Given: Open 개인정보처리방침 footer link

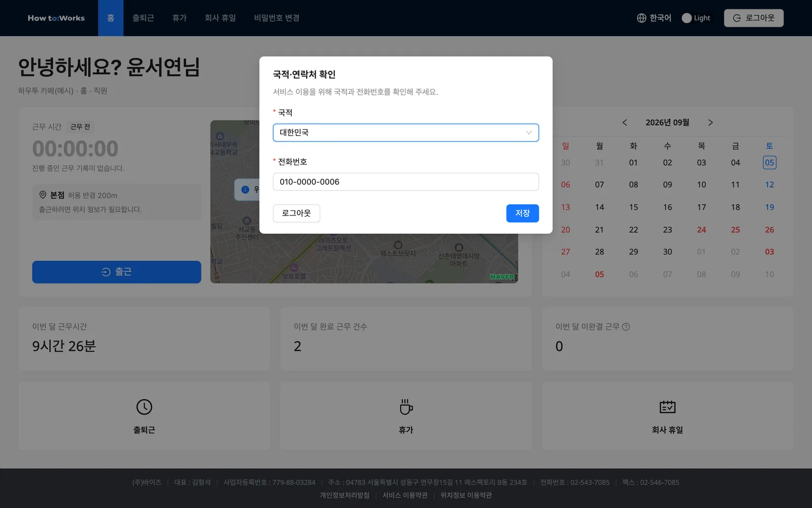Looking at the screenshot, I should [345, 495].
